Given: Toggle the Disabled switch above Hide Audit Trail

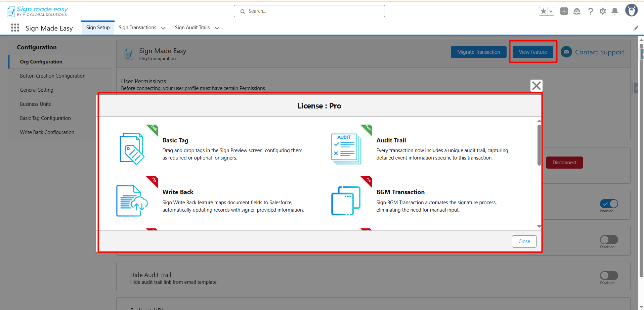Looking at the screenshot, I should tap(609, 239).
